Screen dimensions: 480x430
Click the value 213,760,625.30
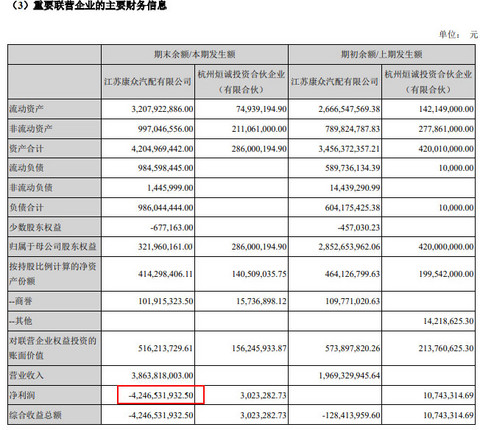[x=446, y=348]
